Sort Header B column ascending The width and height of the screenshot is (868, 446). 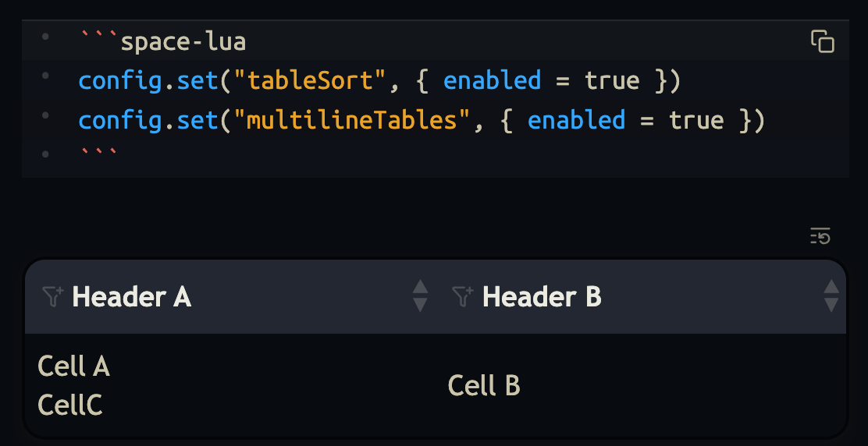coord(831,288)
